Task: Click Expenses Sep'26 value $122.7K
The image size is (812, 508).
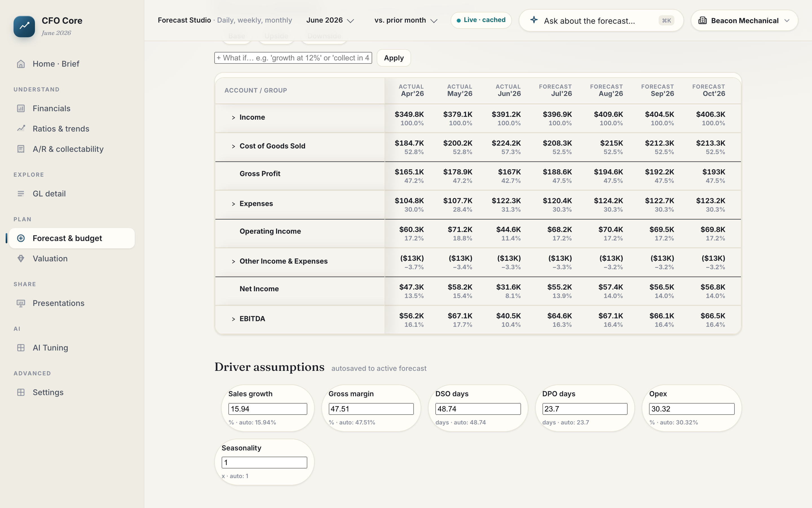Action: pos(659,201)
